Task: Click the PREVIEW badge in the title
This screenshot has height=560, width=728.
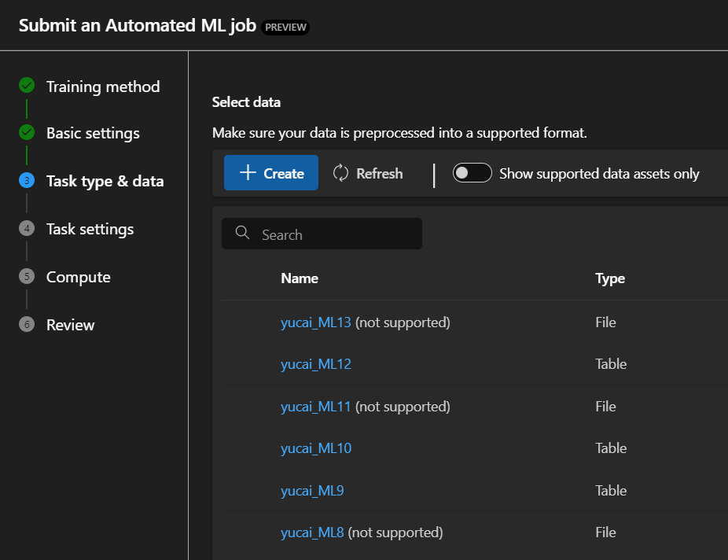Action: tap(285, 27)
